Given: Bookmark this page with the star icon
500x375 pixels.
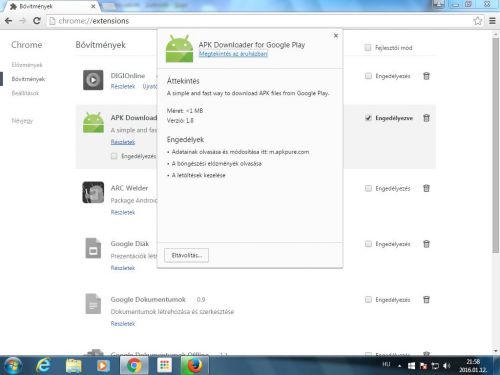Looking at the screenshot, I should point(477,21).
